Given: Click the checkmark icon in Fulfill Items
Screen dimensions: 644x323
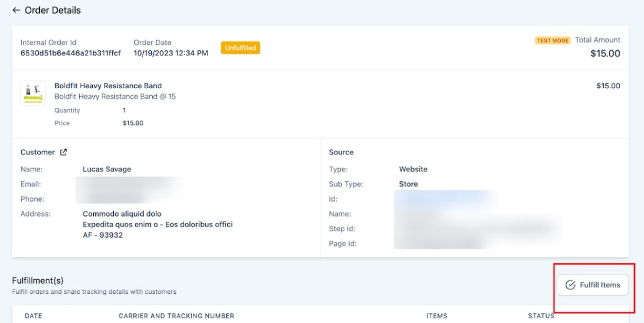Looking at the screenshot, I should tap(570, 285).
